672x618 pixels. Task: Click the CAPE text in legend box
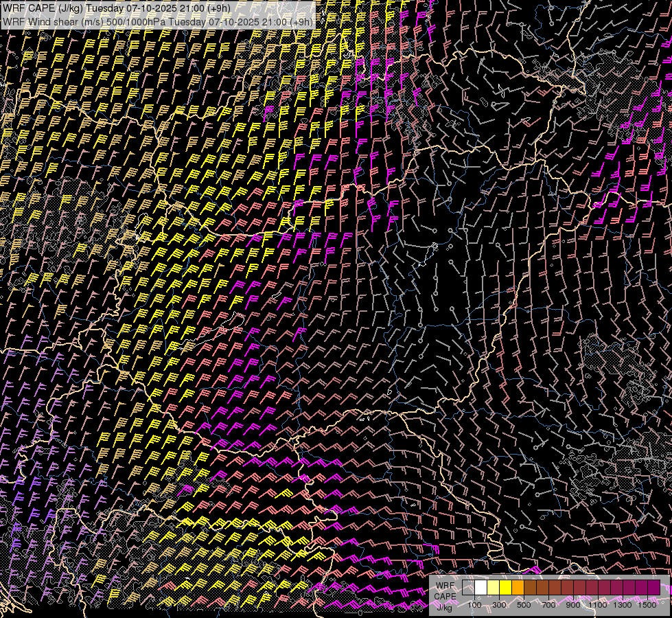pyautogui.click(x=446, y=596)
